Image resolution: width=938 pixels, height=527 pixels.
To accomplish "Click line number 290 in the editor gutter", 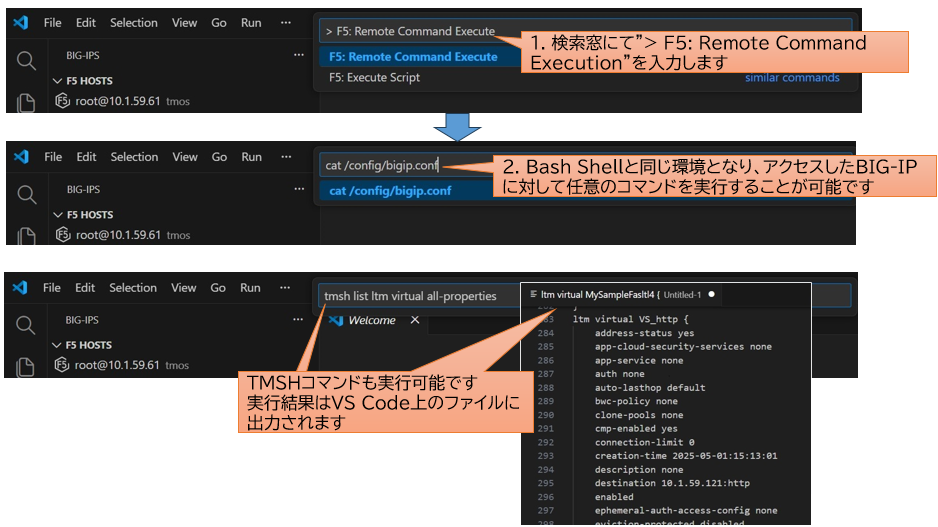I will pos(546,415).
